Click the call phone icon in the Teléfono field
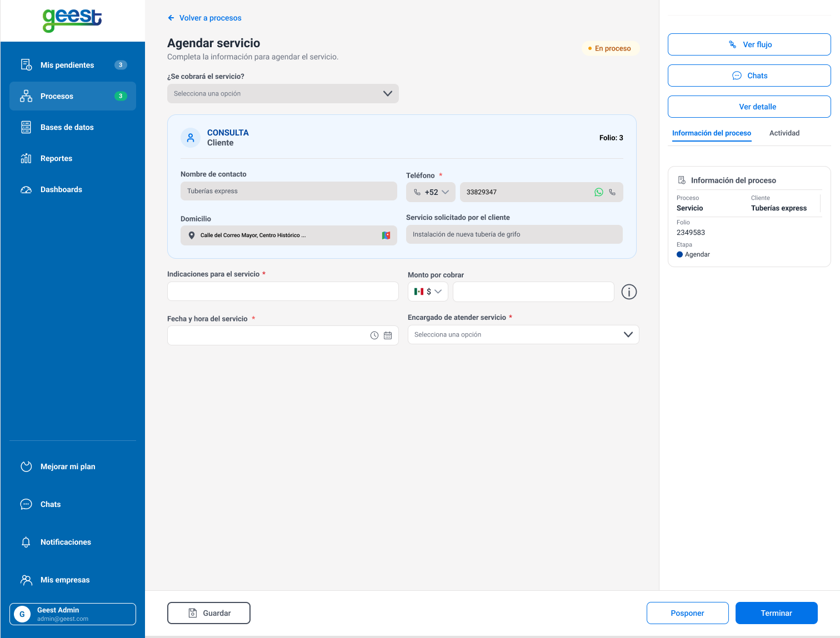The image size is (840, 638). [x=612, y=192]
